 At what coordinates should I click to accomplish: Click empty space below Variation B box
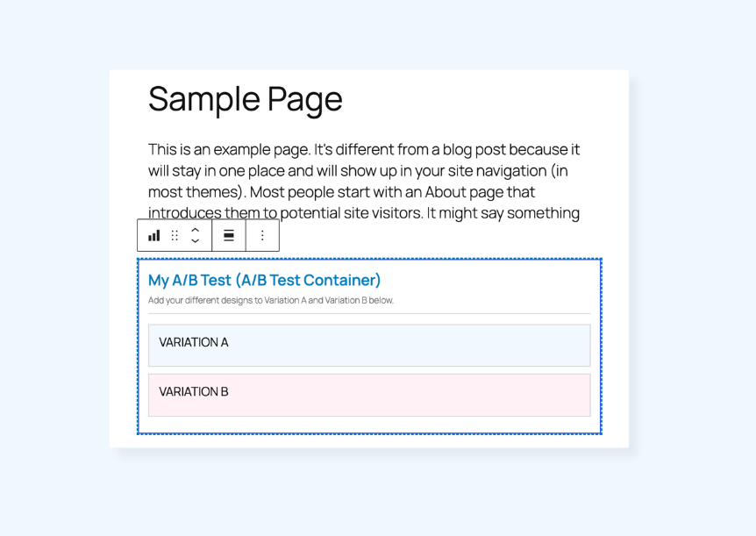coord(369,425)
